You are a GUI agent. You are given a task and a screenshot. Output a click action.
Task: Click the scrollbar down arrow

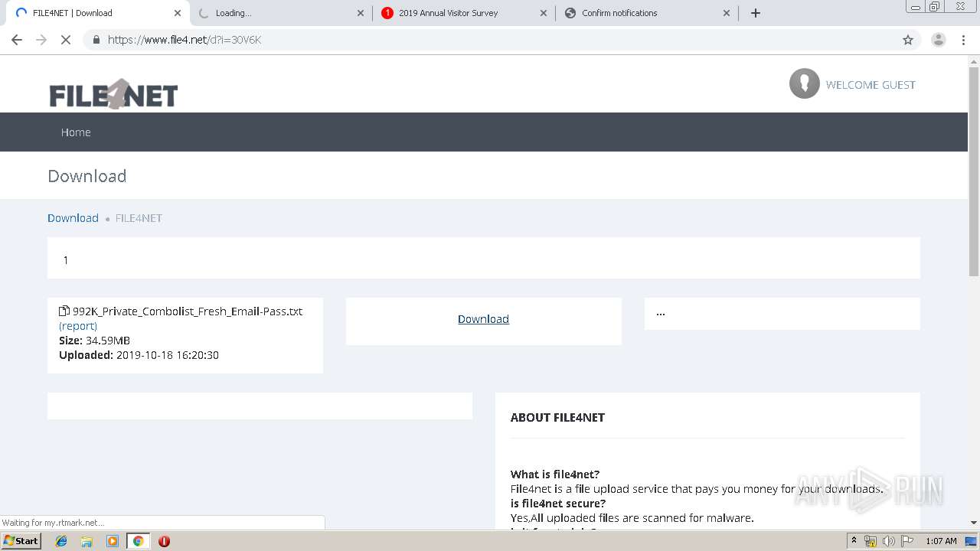974,523
